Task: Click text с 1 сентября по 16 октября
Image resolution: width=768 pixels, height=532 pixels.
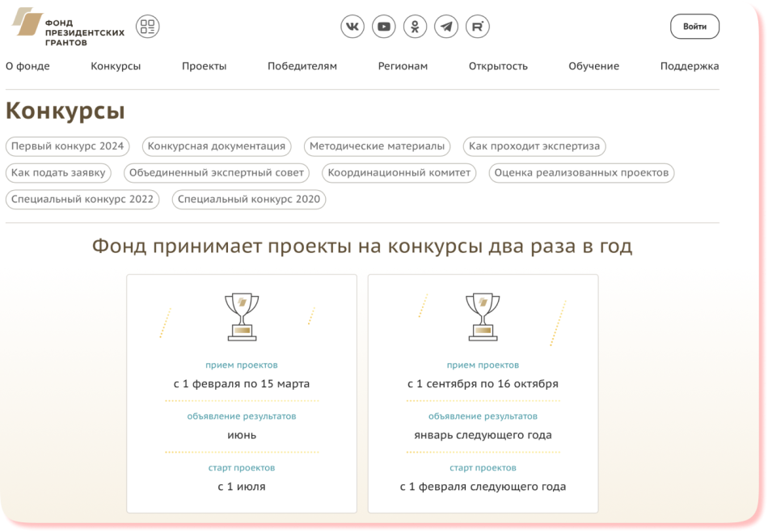Action: pyautogui.click(x=483, y=383)
